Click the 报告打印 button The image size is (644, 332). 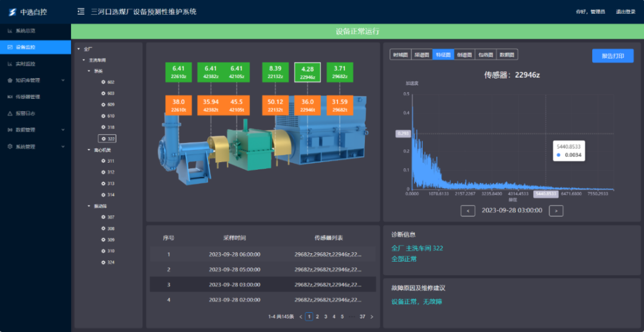612,56
